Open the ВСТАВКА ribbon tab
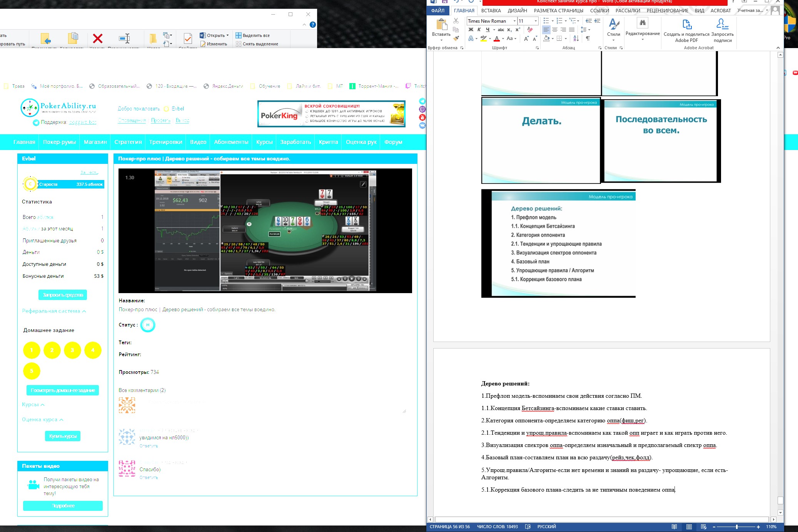The image size is (798, 532). coord(491,11)
